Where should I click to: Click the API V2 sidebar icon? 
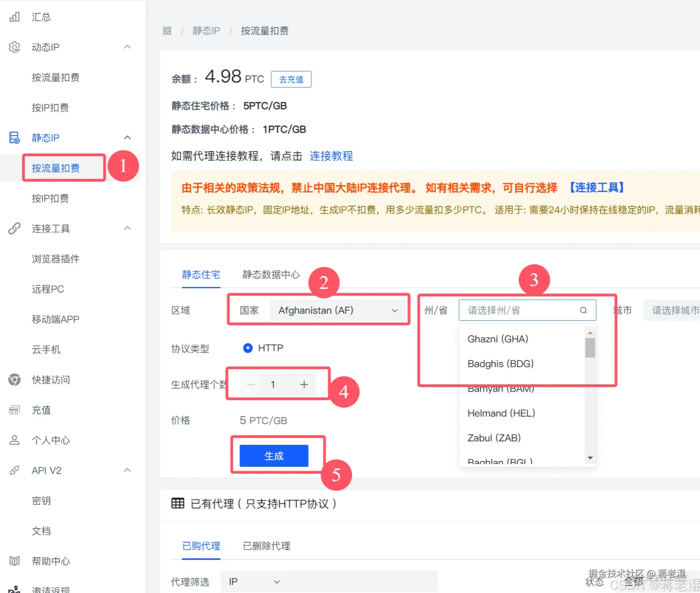[x=14, y=470]
